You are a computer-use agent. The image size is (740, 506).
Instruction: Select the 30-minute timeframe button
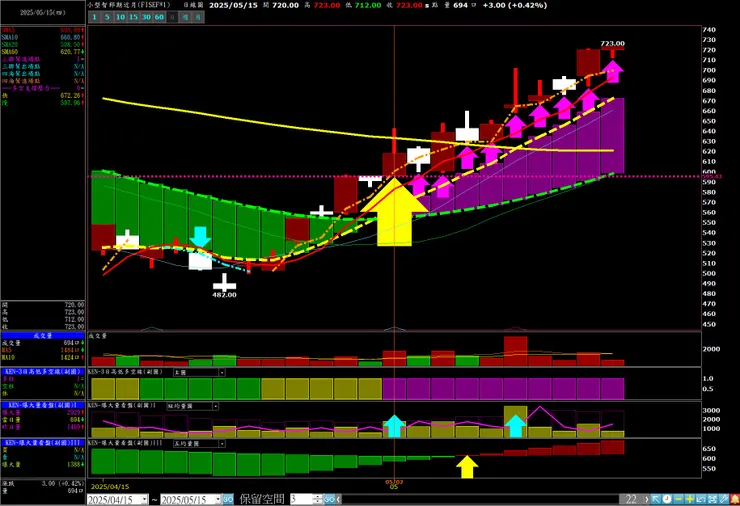click(x=146, y=17)
